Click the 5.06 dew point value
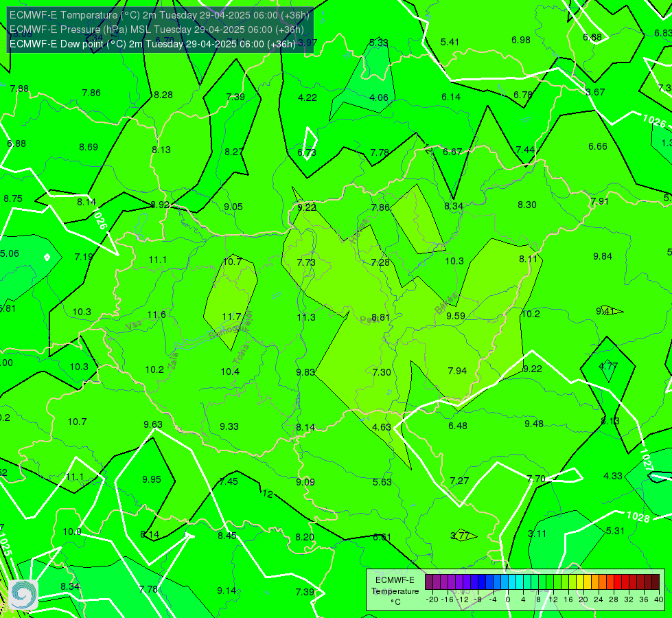 tap(10, 254)
